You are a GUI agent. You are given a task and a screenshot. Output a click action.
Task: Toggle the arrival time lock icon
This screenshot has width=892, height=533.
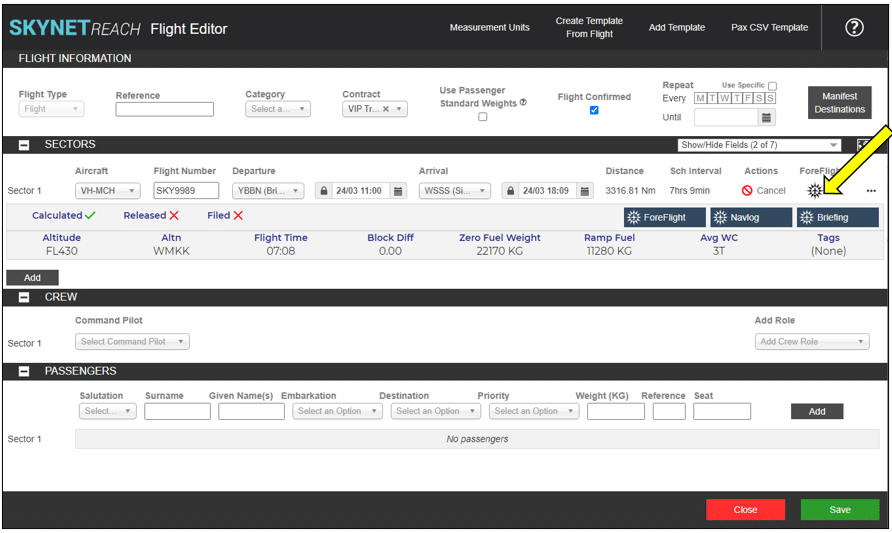[510, 191]
